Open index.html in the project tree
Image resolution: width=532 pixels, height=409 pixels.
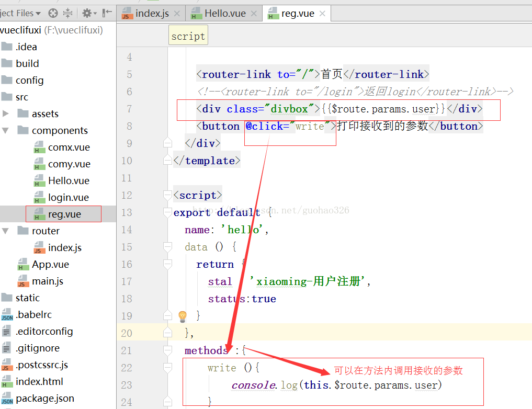tap(32, 381)
